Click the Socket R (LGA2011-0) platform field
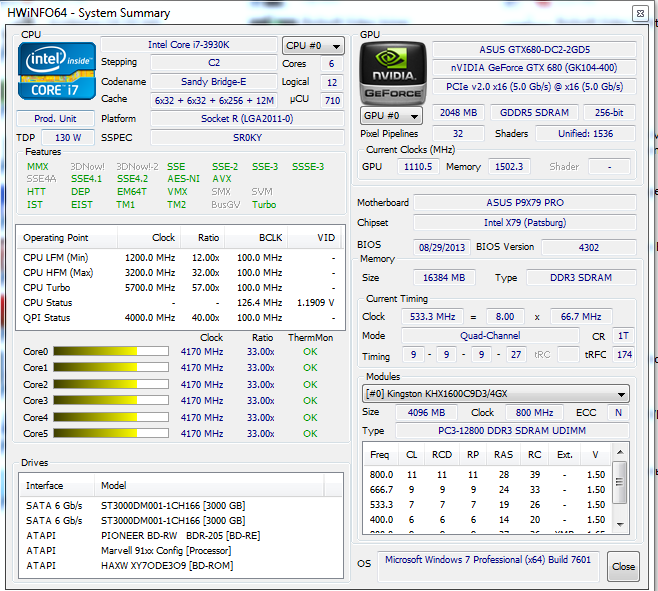The image size is (658, 591). 247,119
